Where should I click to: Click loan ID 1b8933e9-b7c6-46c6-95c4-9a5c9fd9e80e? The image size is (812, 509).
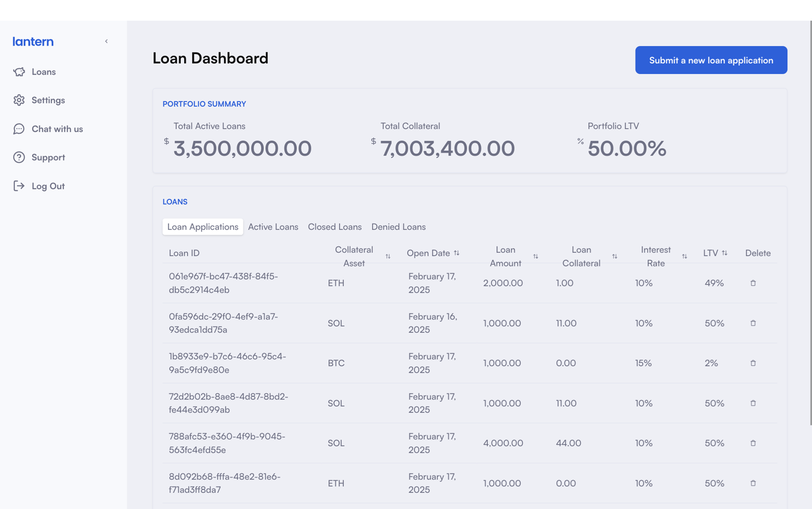click(x=228, y=363)
